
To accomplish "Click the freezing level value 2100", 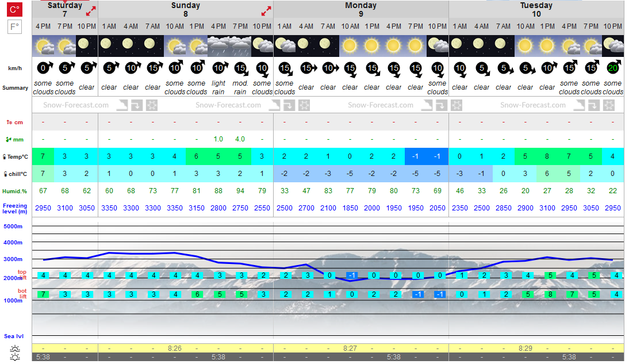I will [x=328, y=208].
